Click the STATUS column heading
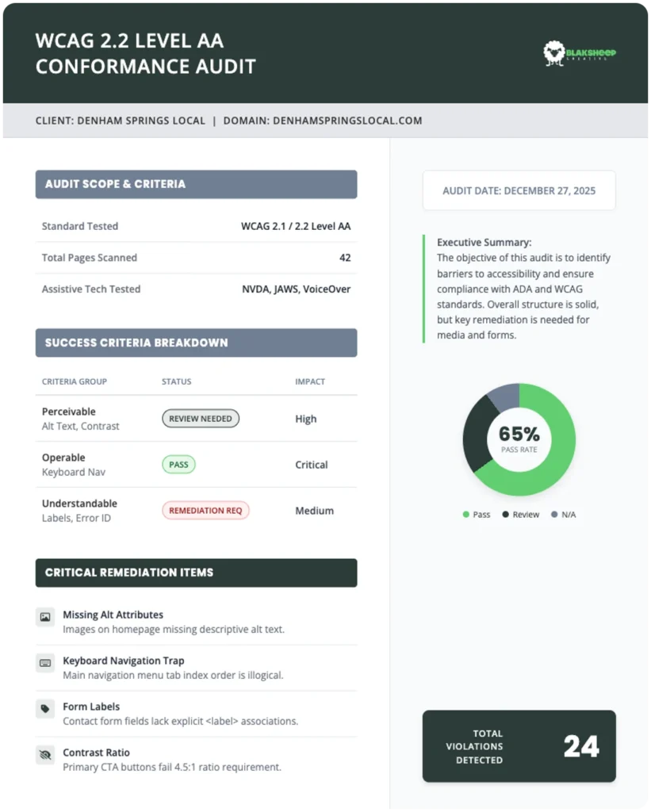This screenshot has width=651, height=812. click(176, 381)
